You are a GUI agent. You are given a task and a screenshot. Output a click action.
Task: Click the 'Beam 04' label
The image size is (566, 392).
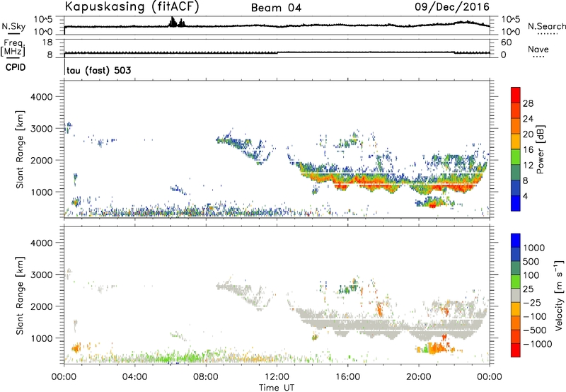point(276,8)
